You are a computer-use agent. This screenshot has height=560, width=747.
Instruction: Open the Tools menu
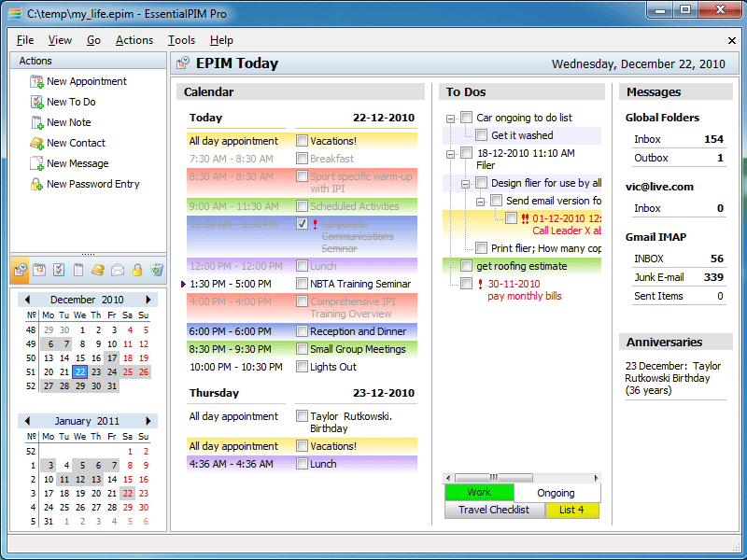pyautogui.click(x=181, y=40)
